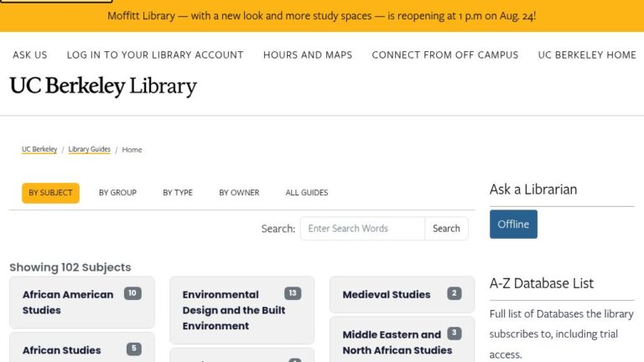The image size is (644, 362).
Task: Click the A-Z Database List heading
Action: pyautogui.click(x=542, y=283)
